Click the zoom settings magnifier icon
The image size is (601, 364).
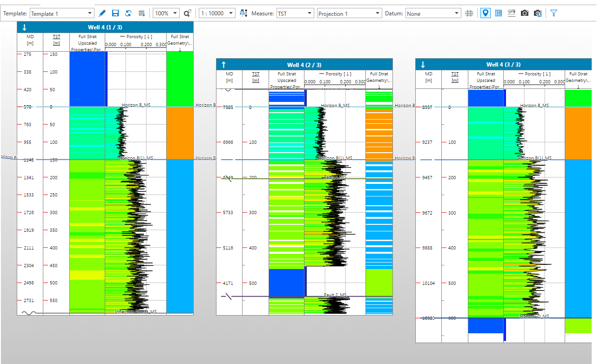click(x=187, y=13)
